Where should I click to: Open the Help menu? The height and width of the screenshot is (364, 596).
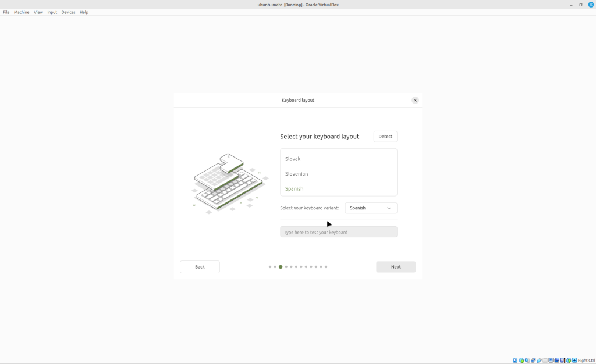84,12
